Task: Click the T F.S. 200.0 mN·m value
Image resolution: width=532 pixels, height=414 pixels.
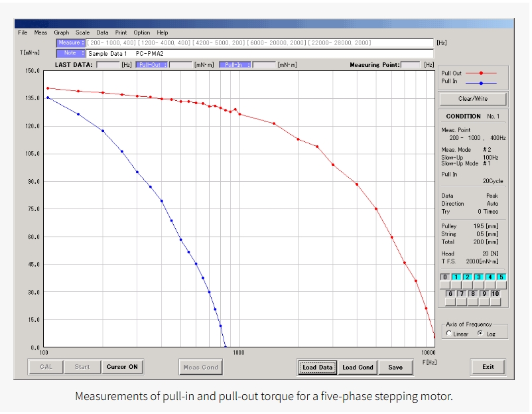Action: (482, 261)
